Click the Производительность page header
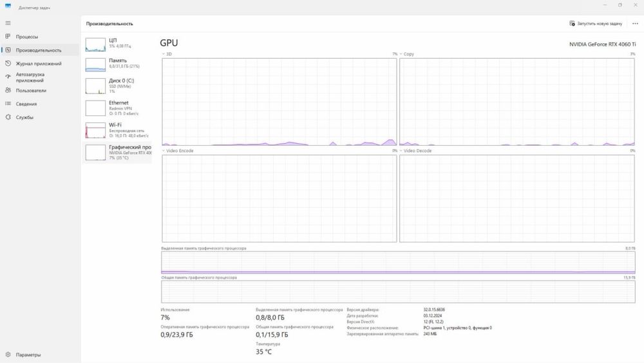This screenshot has height=363, width=644. 109,24
